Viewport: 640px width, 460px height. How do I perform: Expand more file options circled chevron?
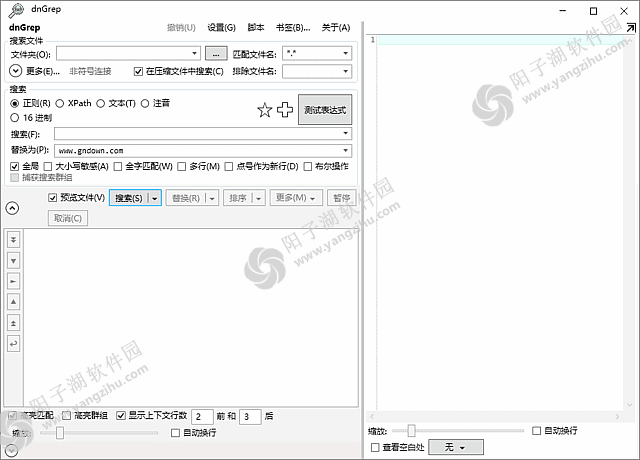[x=16, y=71]
